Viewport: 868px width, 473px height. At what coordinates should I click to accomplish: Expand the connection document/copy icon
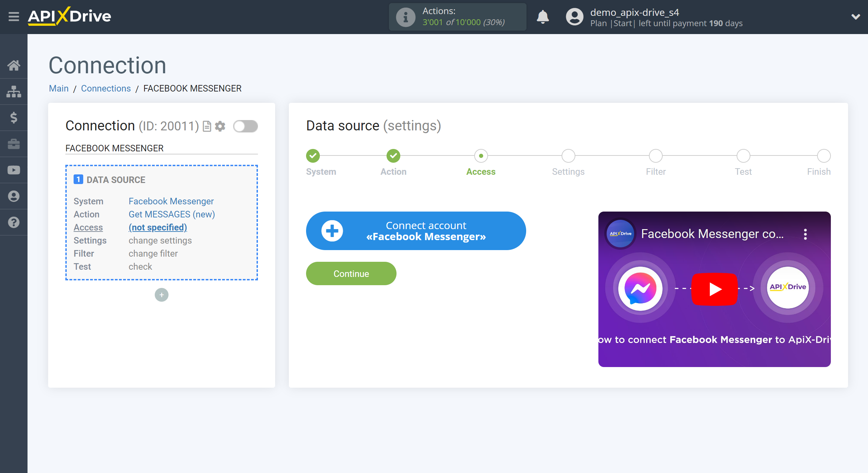[207, 126]
